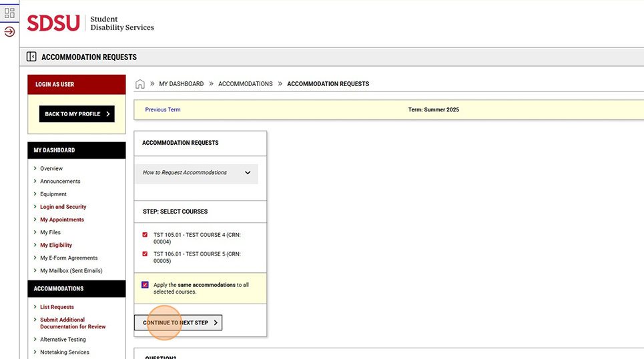Open Notetaking Services menu item
Image resolution: width=644 pixels, height=359 pixels.
click(65, 352)
